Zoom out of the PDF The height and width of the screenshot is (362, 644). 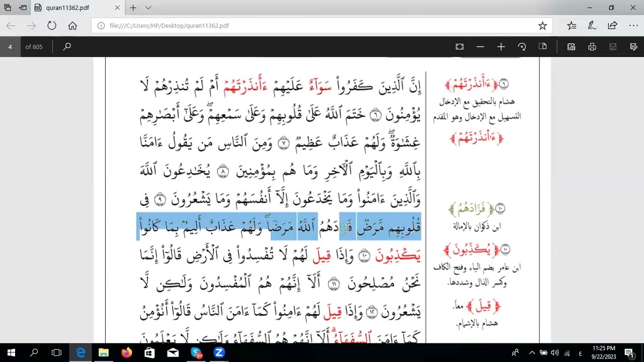pyautogui.click(x=480, y=47)
